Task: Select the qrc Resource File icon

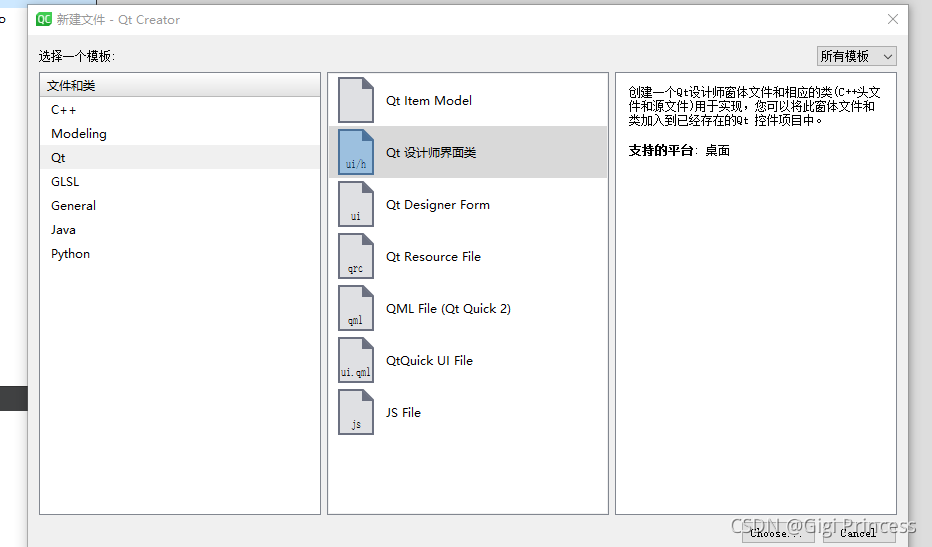Action: 356,256
